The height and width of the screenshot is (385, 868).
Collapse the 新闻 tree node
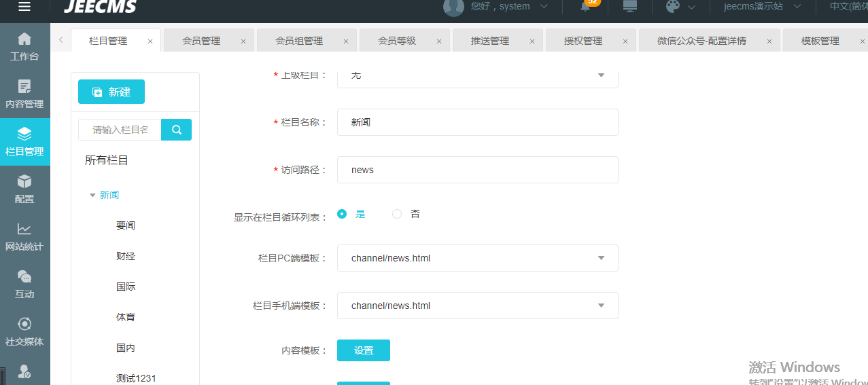tap(92, 196)
